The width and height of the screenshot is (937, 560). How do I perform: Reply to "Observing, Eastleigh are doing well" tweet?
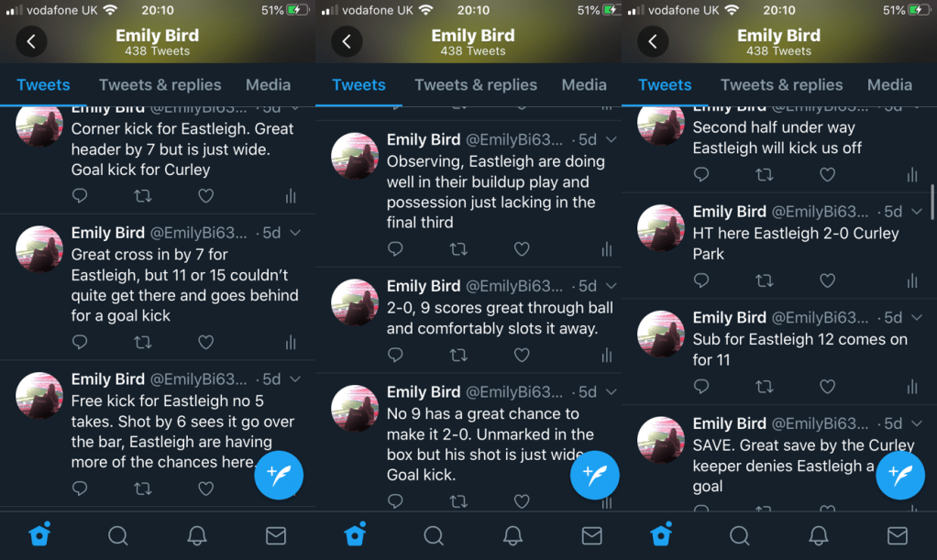[x=395, y=248]
